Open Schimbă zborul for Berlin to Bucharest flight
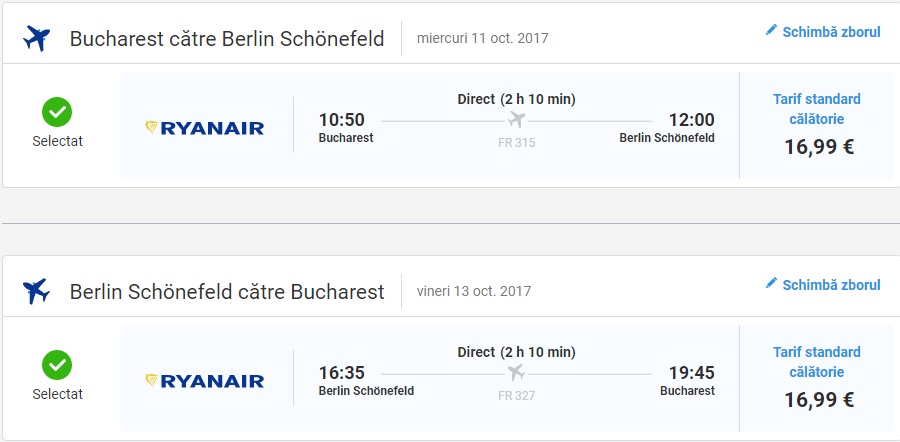Viewport: 900px width, 442px height. [x=831, y=285]
